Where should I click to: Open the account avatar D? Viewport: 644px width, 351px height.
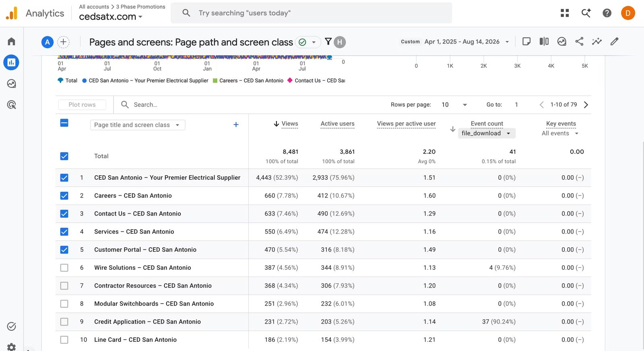click(x=628, y=13)
